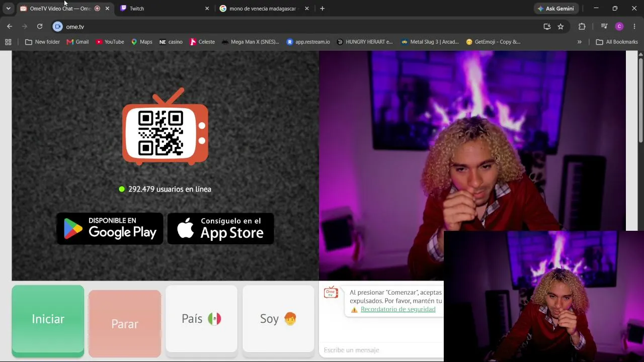644x362 pixels.
Task: Choose country with the País selector
Action: [x=201, y=319]
